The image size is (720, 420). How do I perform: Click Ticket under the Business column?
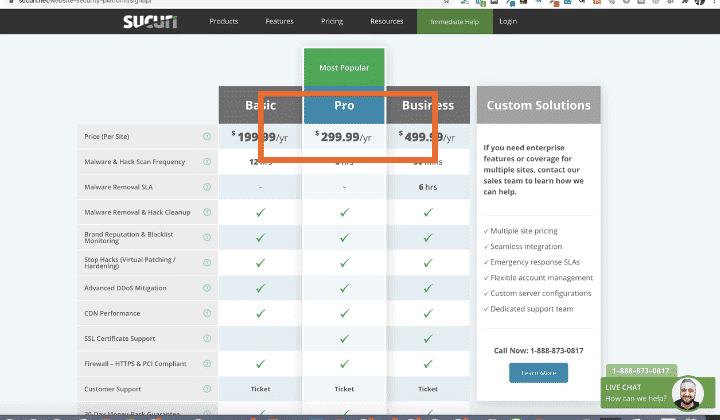coord(428,389)
